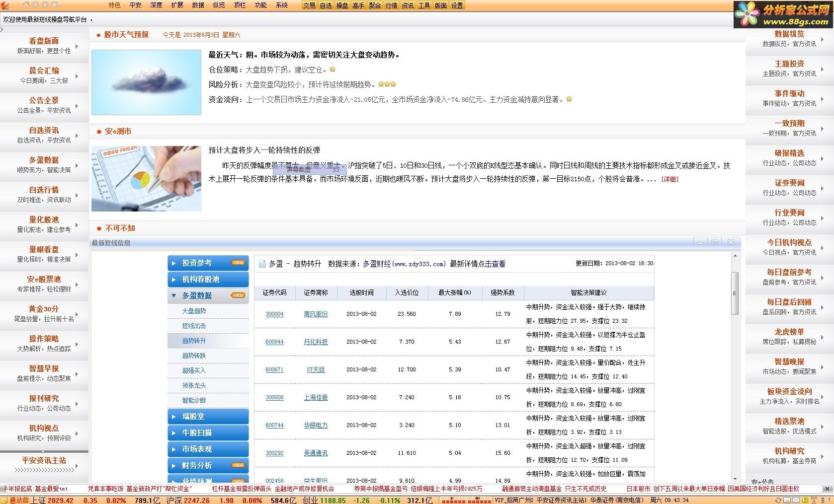Select 智能诊断 under 多盈数据
This screenshot has width=834, height=504.
click(194, 400)
